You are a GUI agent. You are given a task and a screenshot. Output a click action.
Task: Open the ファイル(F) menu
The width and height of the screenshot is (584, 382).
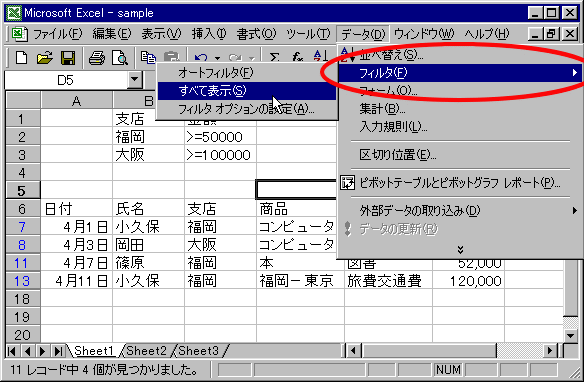pos(58,34)
